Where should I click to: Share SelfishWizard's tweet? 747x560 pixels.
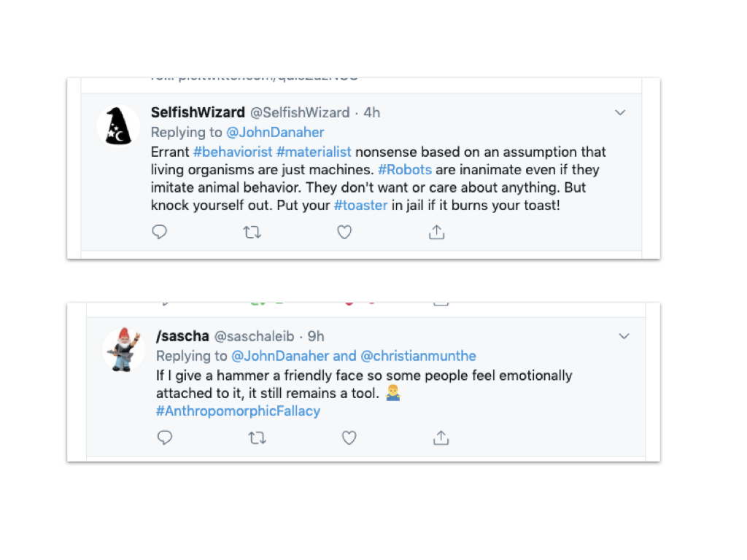(x=436, y=232)
